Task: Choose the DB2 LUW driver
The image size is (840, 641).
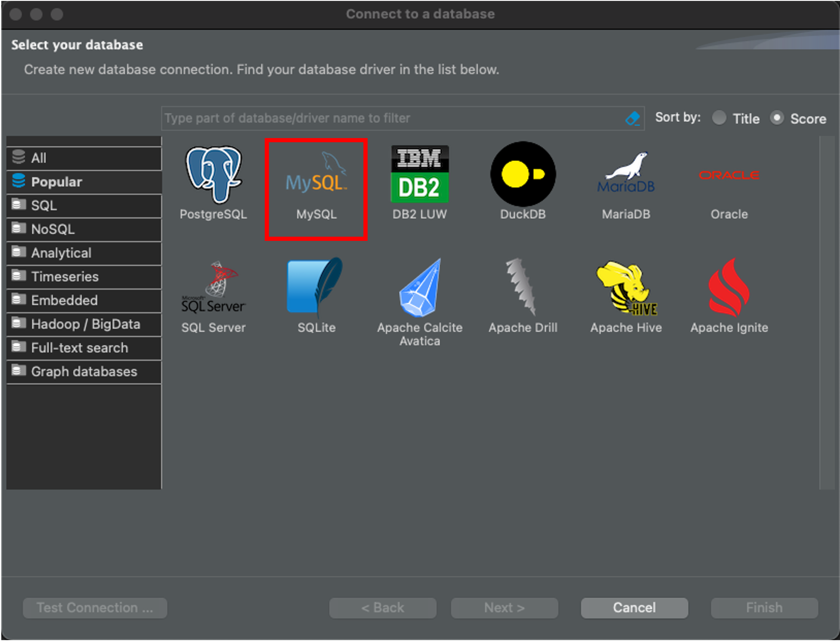Action: click(x=419, y=179)
